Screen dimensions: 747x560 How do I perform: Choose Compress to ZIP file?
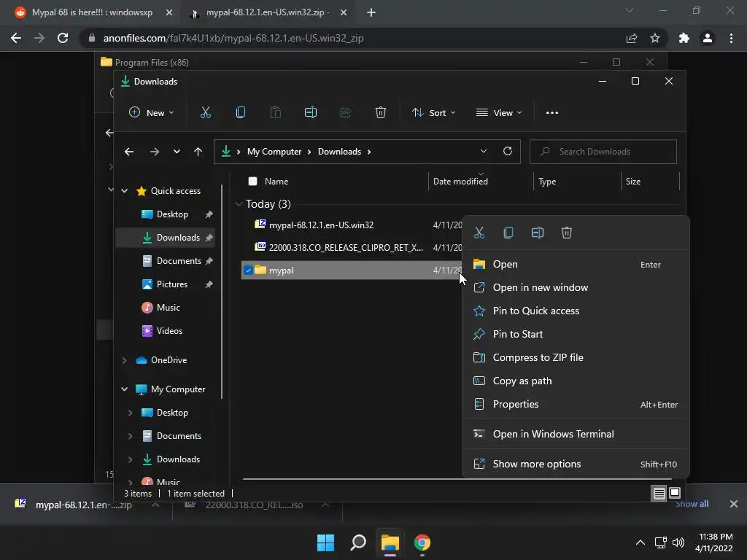[x=576, y=357]
